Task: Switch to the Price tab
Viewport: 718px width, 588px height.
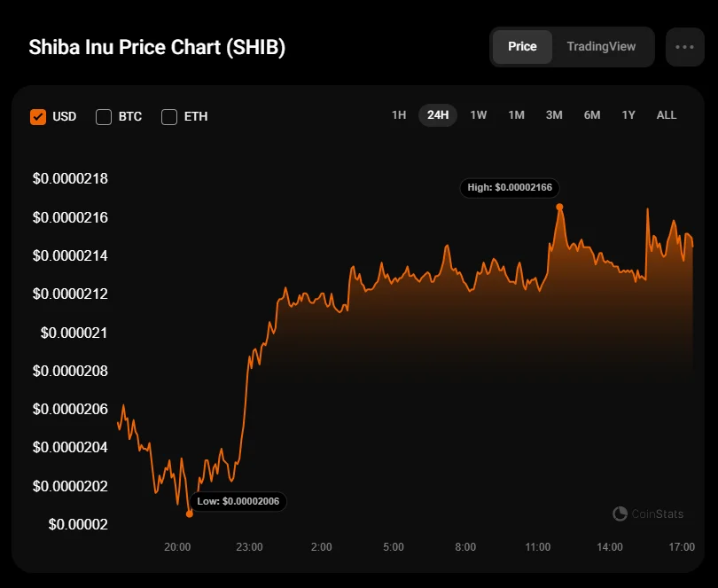Action: pyautogui.click(x=522, y=47)
